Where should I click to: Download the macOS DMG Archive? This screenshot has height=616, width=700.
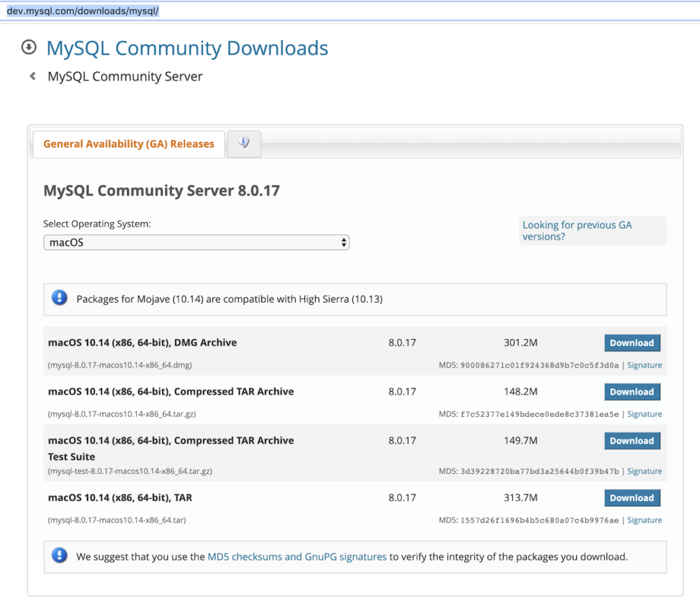tap(632, 343)
